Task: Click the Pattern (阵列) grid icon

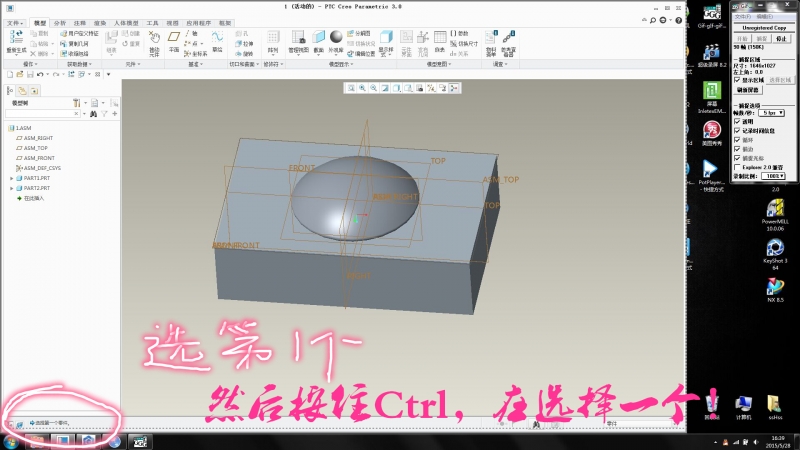Action: 273,37
